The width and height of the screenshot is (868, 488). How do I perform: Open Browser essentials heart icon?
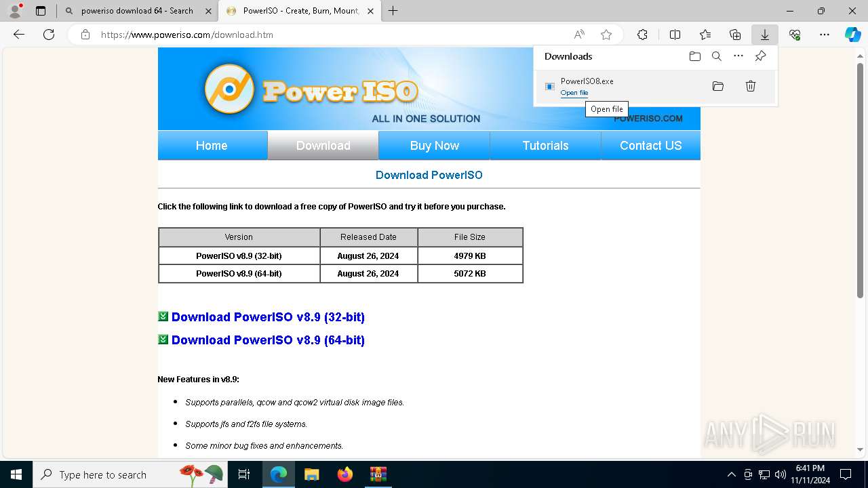click(x=795, y=35)
